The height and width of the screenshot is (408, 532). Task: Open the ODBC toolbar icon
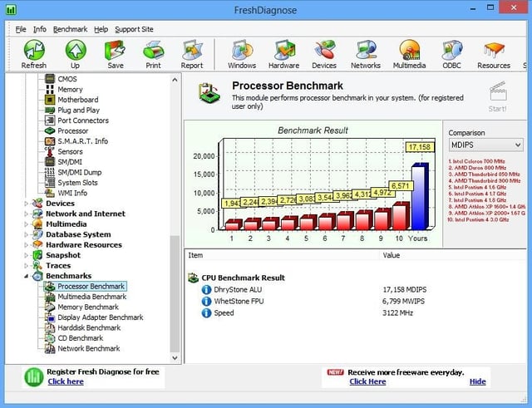coord(451,50)
